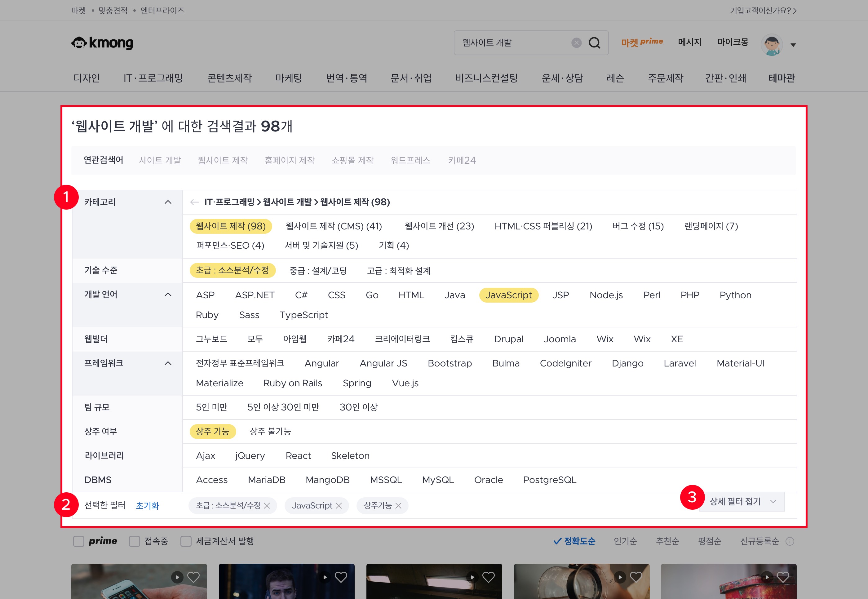Clear the search box with the X icon

tap(576, 43)
